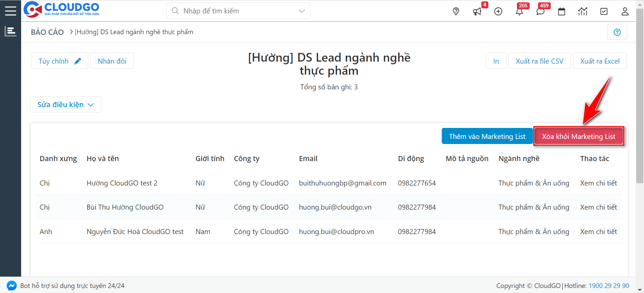644x293 pixels.
Task: Click Xem chi tiết for Bùi Thu Hường
Action: pyautogui.click(x=598, y=207)
